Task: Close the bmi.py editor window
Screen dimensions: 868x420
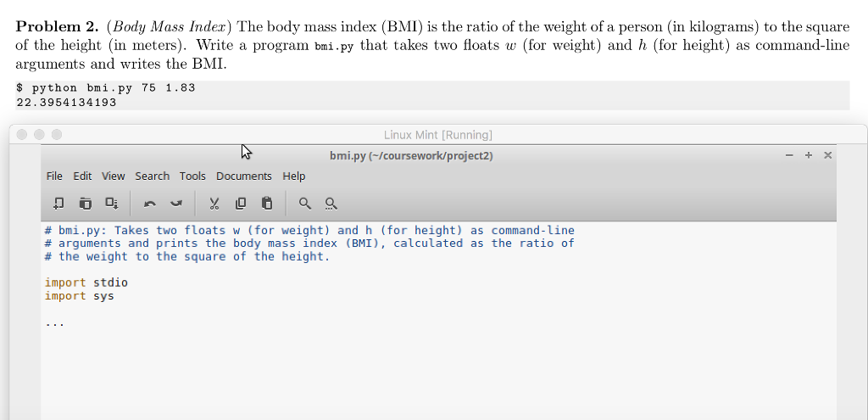Action: tap(827, 155)
